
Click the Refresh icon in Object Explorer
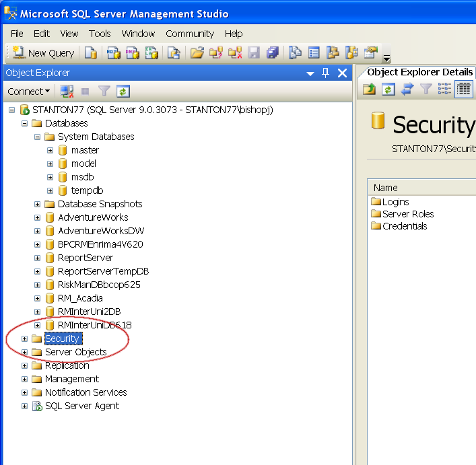click(123, 92)
